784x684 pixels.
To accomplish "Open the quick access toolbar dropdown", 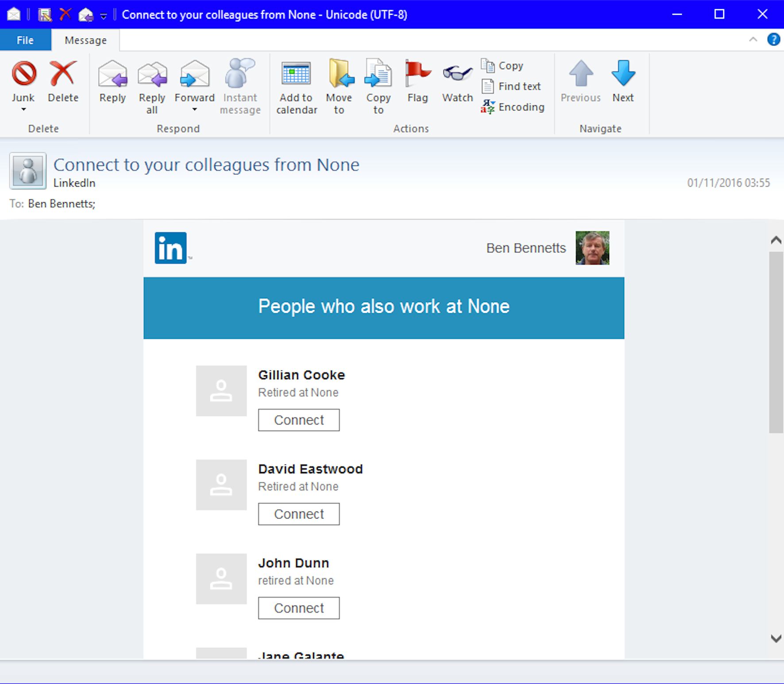I will pos(104,16).
